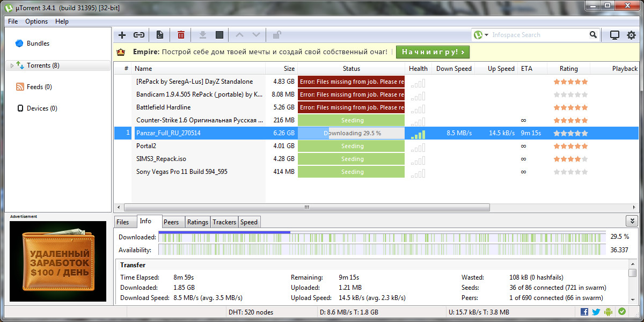644x322 pixels.
Task: Click the horizontal scrollbar under torrent list
Action: pos(307,207)
